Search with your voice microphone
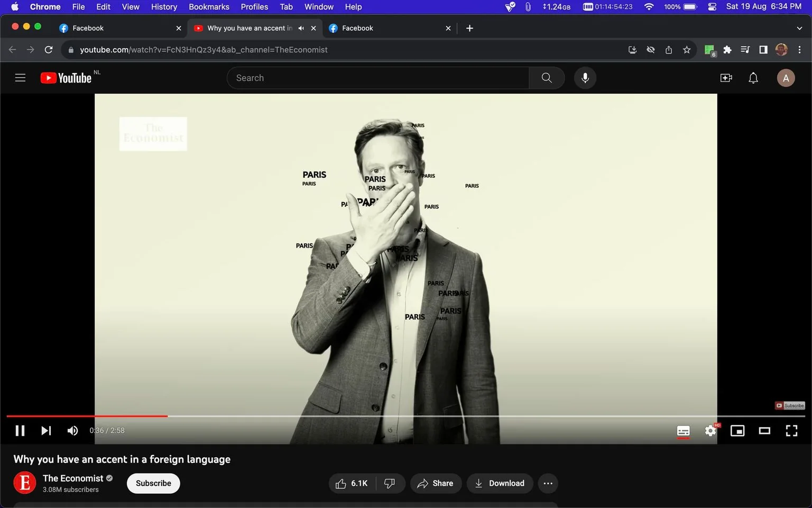The height and width of the screenshot is (508, 812). pyautogui.click(x=585, y=78)
